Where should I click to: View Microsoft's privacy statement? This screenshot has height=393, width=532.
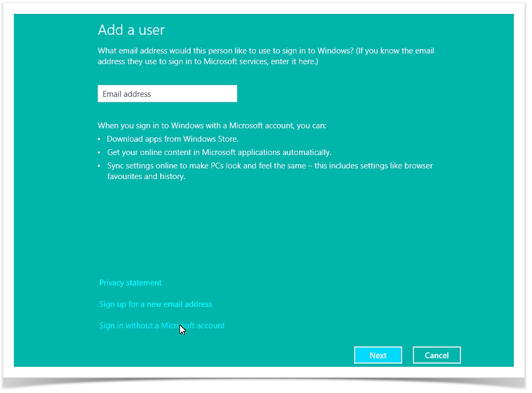tap(130, 283)
